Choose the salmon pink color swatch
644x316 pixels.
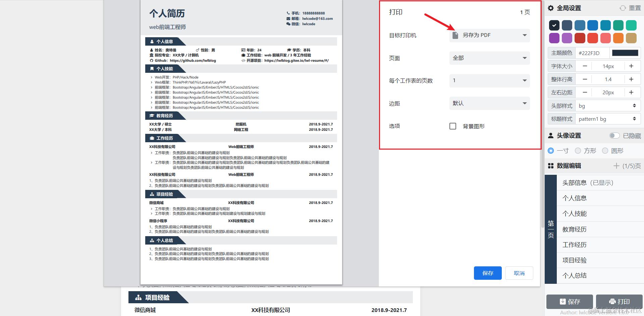coord(605,38)
